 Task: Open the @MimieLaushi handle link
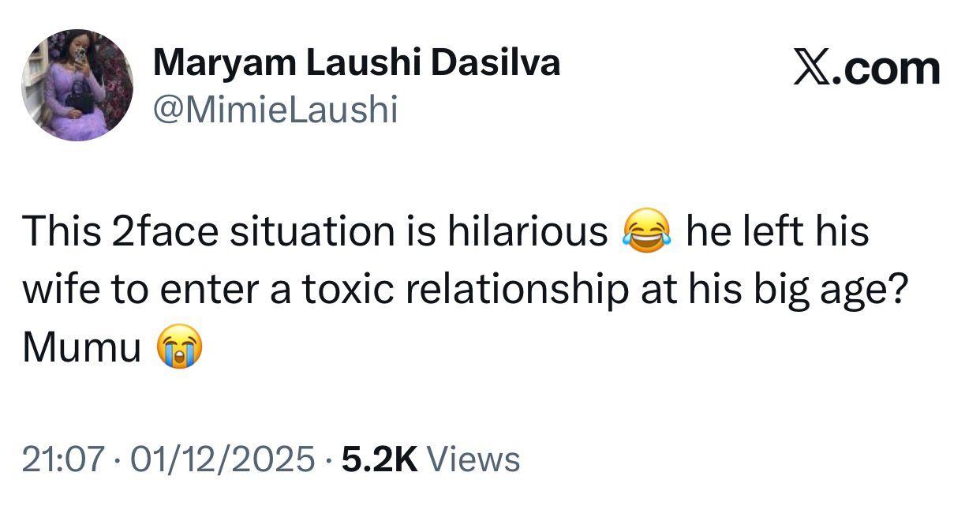(x=275, y=109)
